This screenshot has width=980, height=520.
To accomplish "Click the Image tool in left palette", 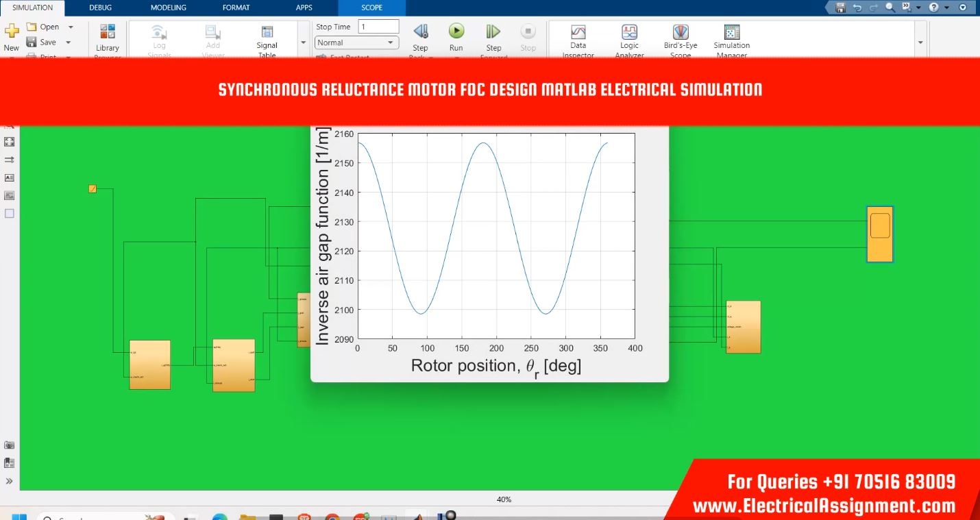I will [10, 195].
